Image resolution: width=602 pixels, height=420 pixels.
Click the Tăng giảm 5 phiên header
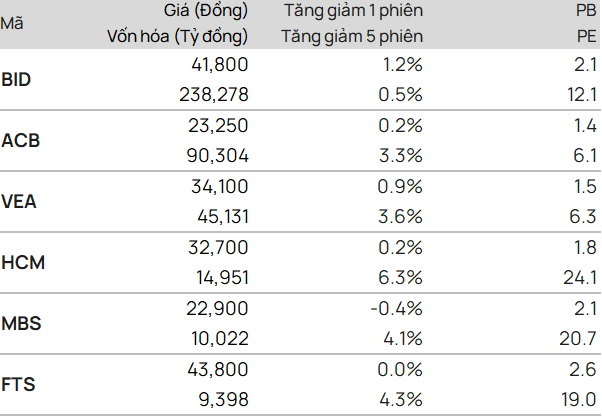tap(352, 36)
